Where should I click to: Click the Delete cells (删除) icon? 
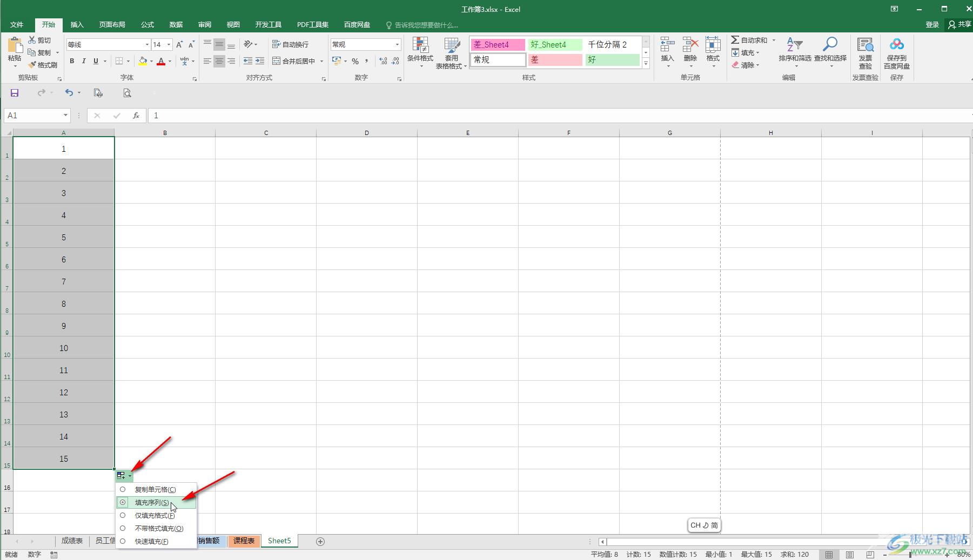[690, 45]
